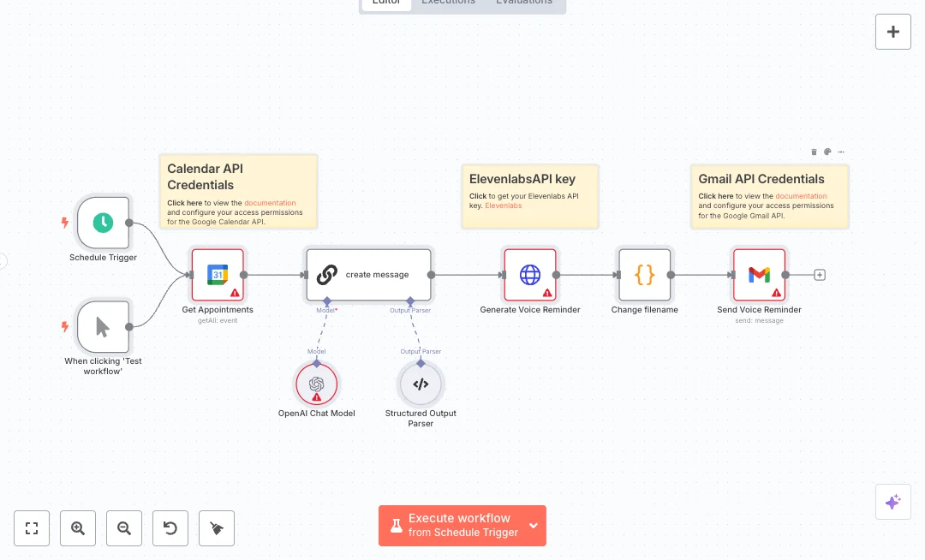
Task: Select the Change filename code node
Action: pos(645,275)
